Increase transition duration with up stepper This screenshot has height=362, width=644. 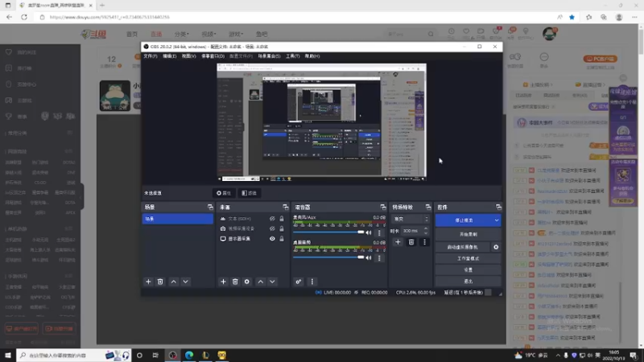[426, 228]
